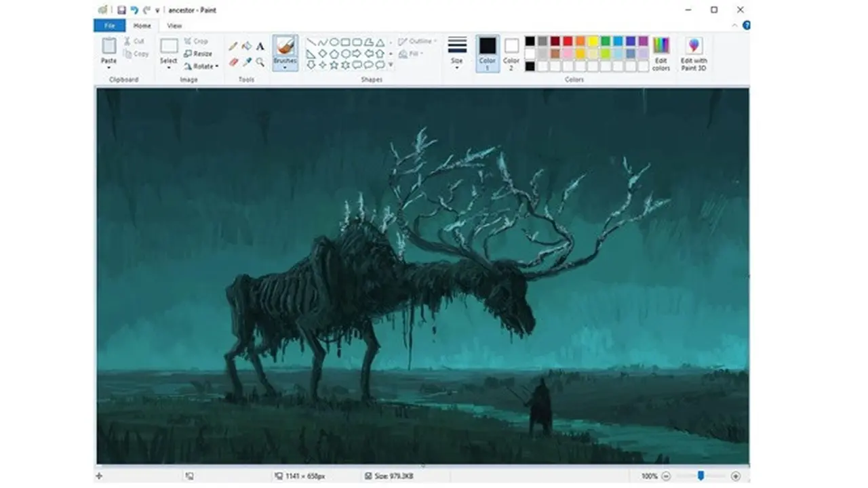Expand the Brushes dropdown

click(285, 66)
